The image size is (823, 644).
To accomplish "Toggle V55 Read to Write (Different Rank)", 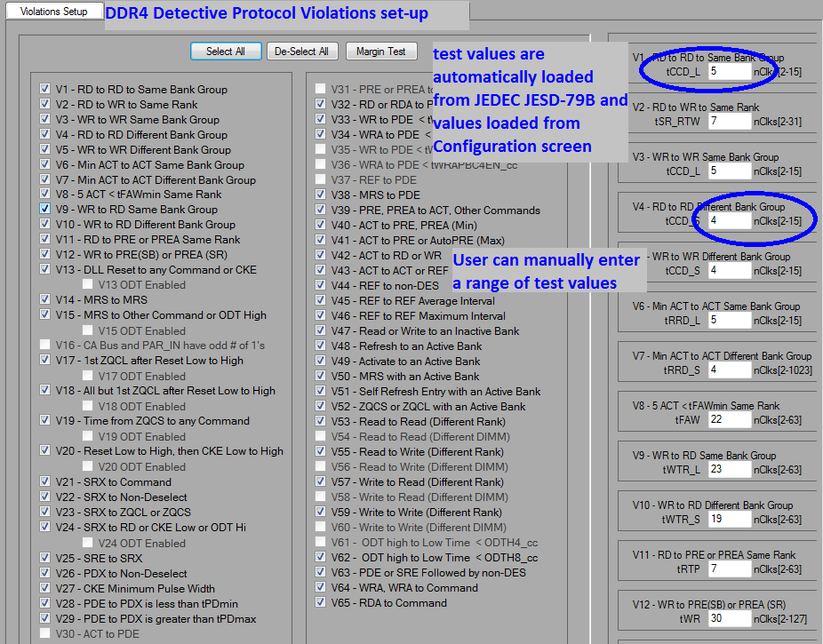I will [320, 451].
